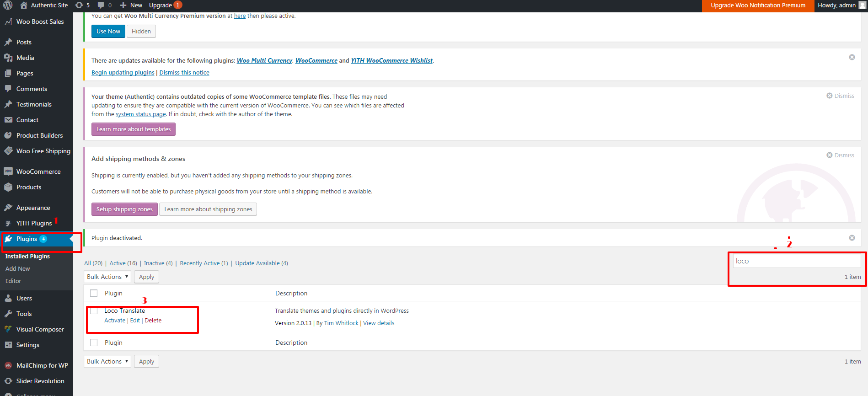Click the WooCommerce logo icon in sidebar
Screen dimensions: 868x396
tap(8, 171)
